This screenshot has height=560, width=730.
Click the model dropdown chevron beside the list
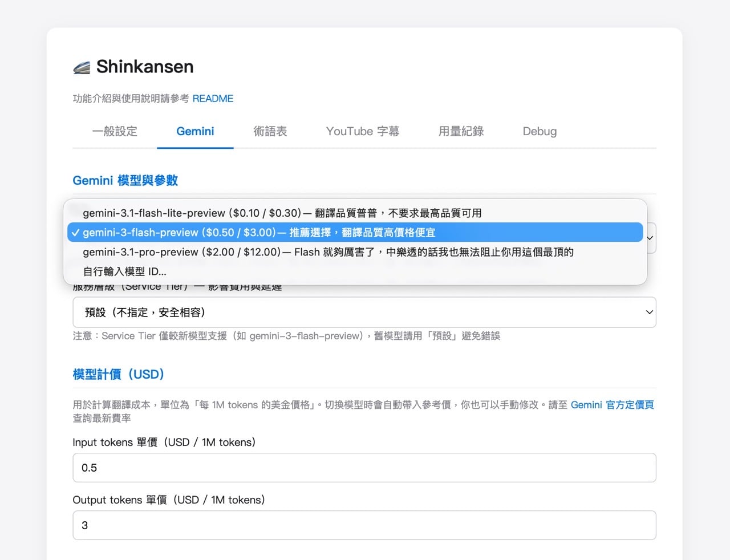tap(650, 238)
